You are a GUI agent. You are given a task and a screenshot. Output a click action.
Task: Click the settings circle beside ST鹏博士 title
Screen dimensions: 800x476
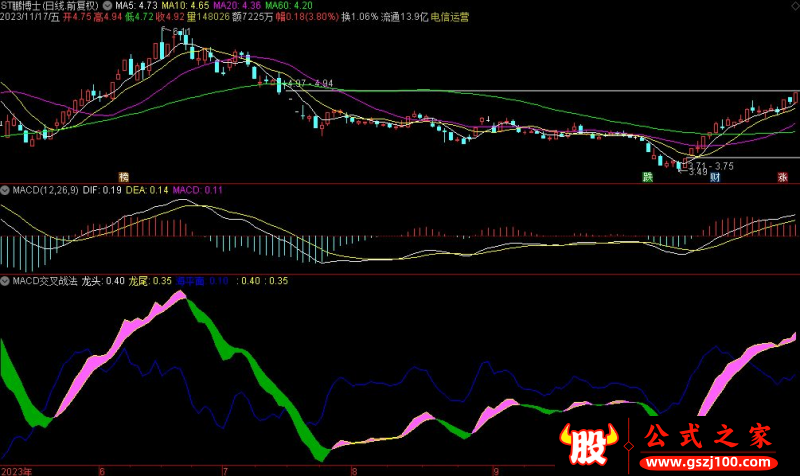[108, 6]
